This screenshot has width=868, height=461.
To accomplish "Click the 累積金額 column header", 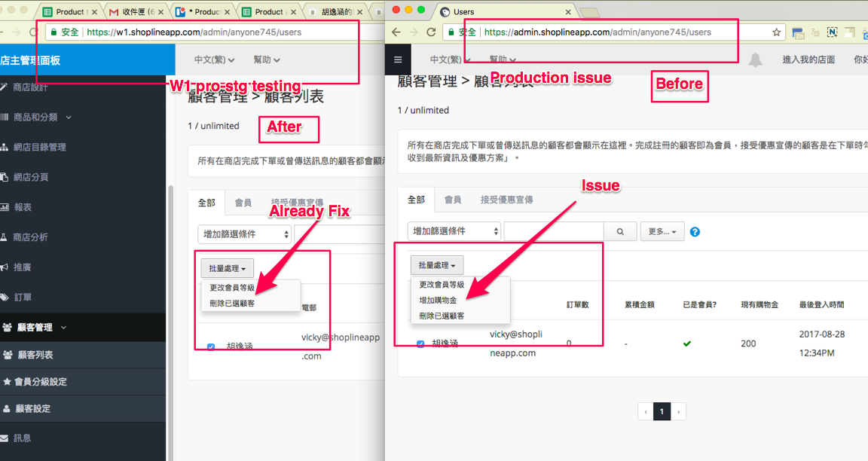I will [640, 305].
